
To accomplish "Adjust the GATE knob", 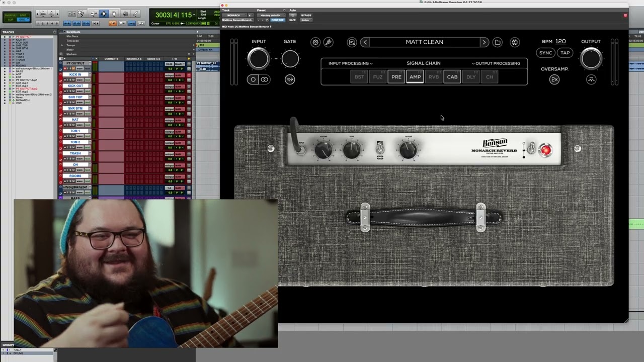I will point(290,59).
